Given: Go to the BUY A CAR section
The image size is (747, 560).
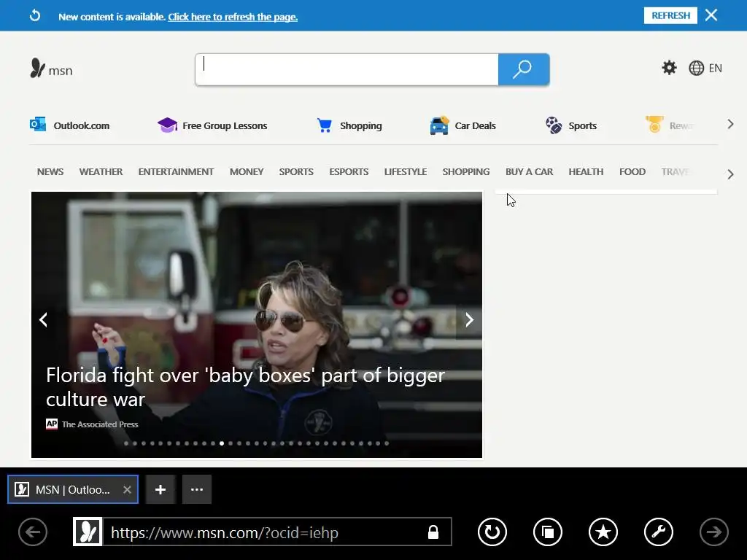Looking at the screenshot, I should (x=530, y=171).
